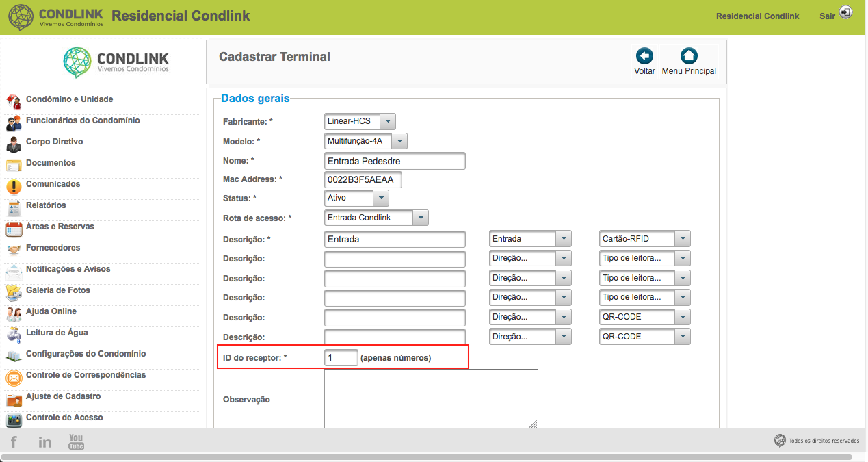868x462 pixels.
Task: Click the Corpo Diretivo person icon
Action: pos(14,144)
